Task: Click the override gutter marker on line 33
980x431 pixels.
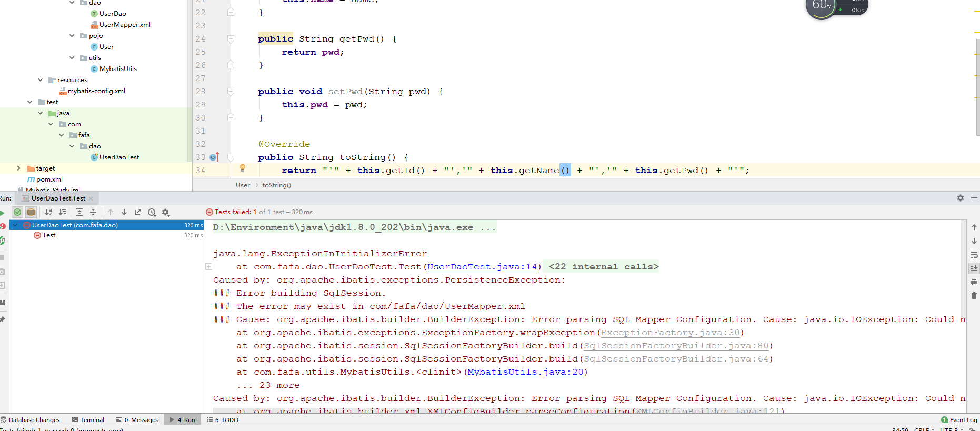Action: [214, 157]
